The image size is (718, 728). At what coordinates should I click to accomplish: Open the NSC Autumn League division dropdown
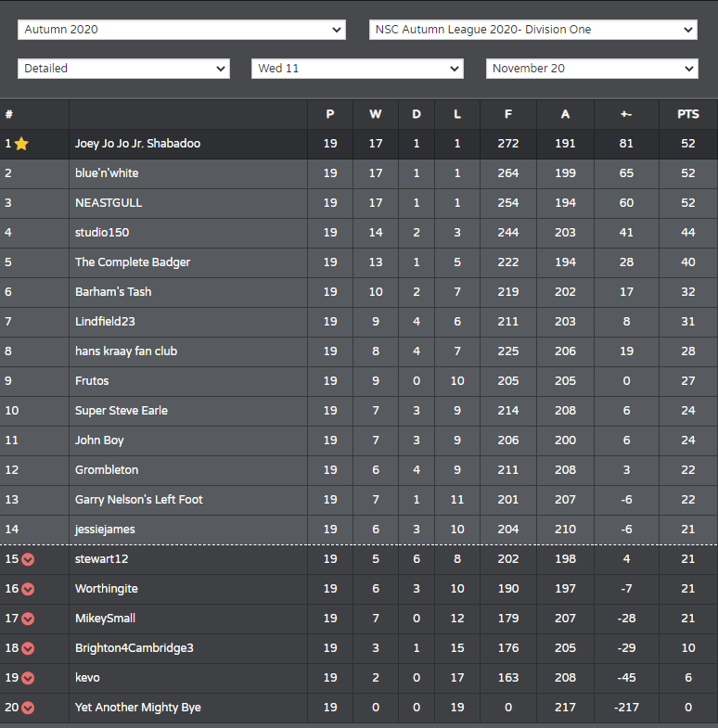click(x=533, y=30)
